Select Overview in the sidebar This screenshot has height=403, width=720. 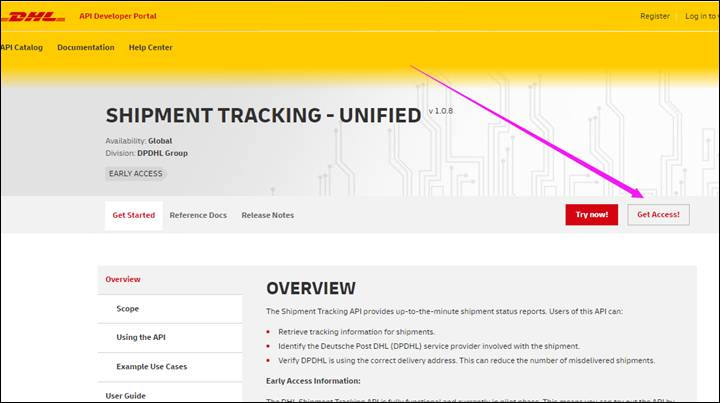(170, 280)
